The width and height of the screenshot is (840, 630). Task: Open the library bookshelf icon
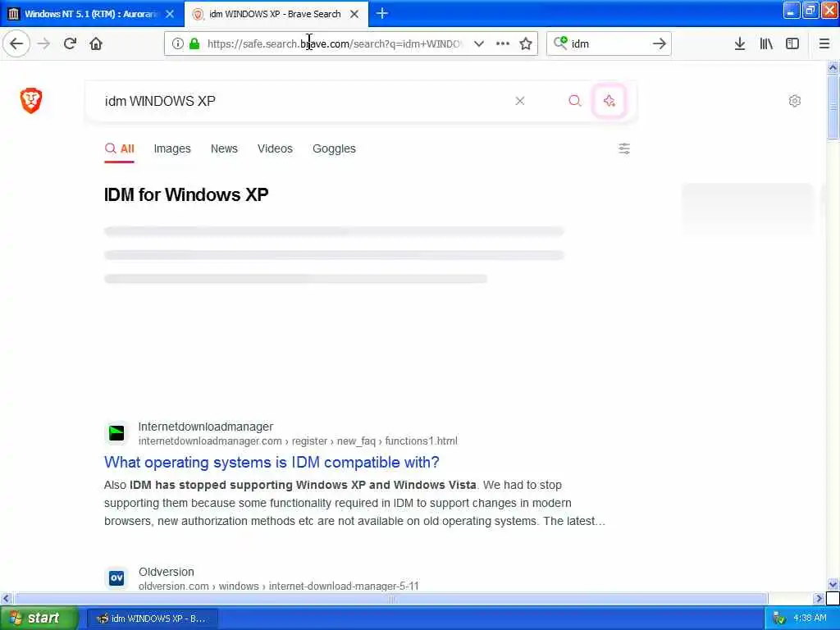pyautogui.click(x=766, y=43)
